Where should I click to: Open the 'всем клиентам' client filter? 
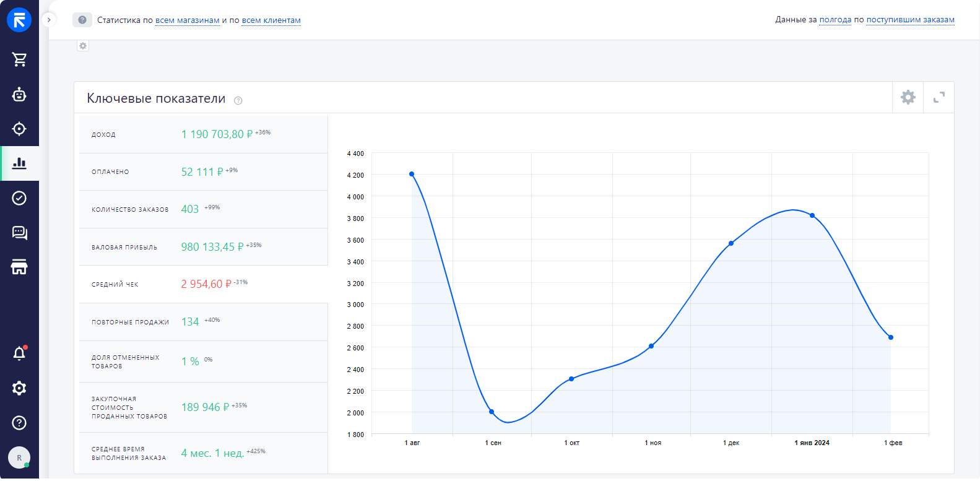point(271,20)
